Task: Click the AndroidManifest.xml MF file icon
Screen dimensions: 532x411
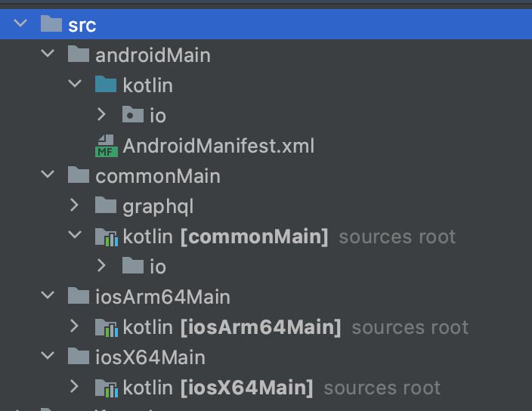Action: coord(107,146)
